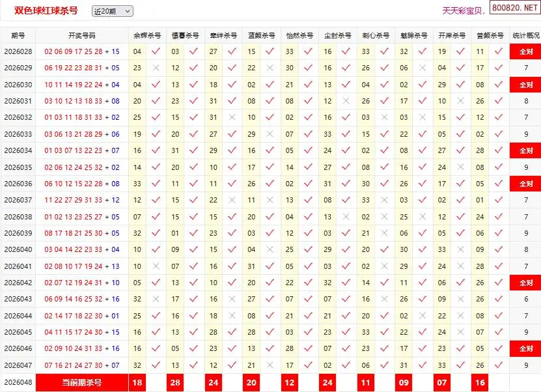Image resolution: width=541 pixels, height=392 pixels.
Task: Click the red 18 box in row 2026048
Action: 137,383
